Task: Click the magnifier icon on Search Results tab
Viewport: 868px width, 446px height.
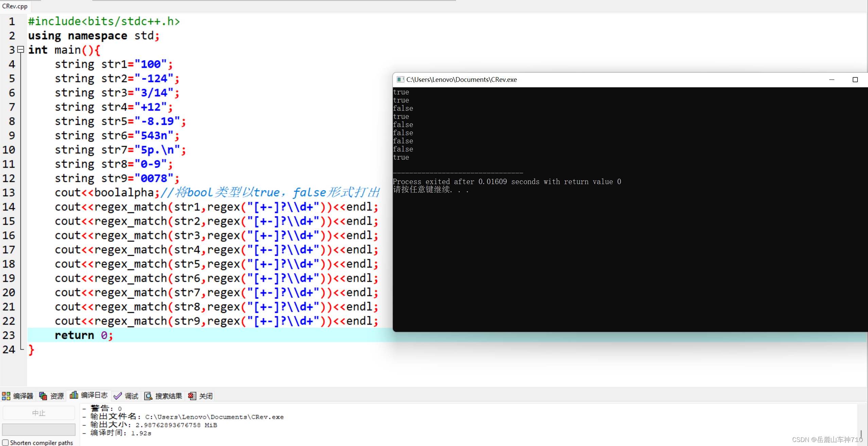Action: click(149, 395)
